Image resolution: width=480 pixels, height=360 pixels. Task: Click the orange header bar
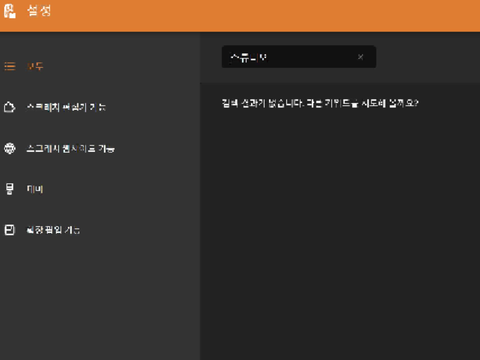pos(240,16)
